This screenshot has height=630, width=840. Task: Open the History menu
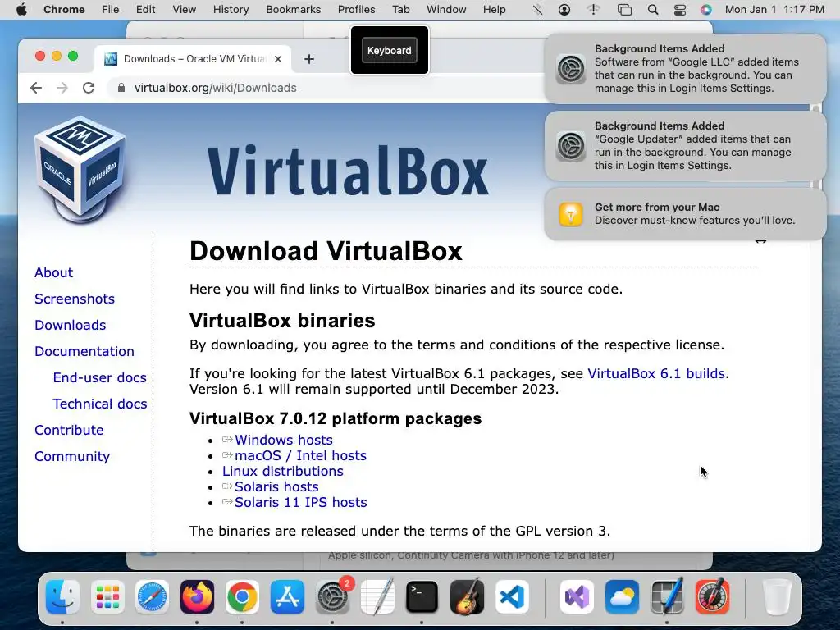[x=231, y=10]
